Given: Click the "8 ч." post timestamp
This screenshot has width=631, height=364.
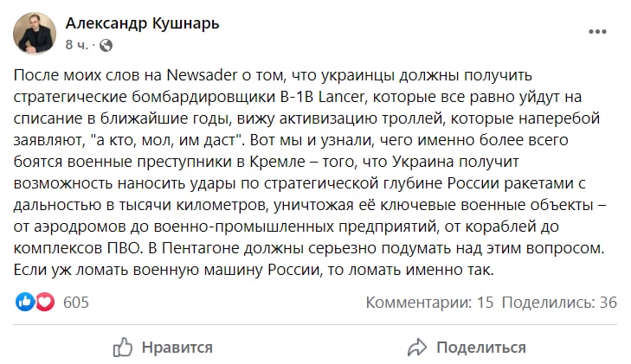Looking at the screenshot, I should coord(76,44).
